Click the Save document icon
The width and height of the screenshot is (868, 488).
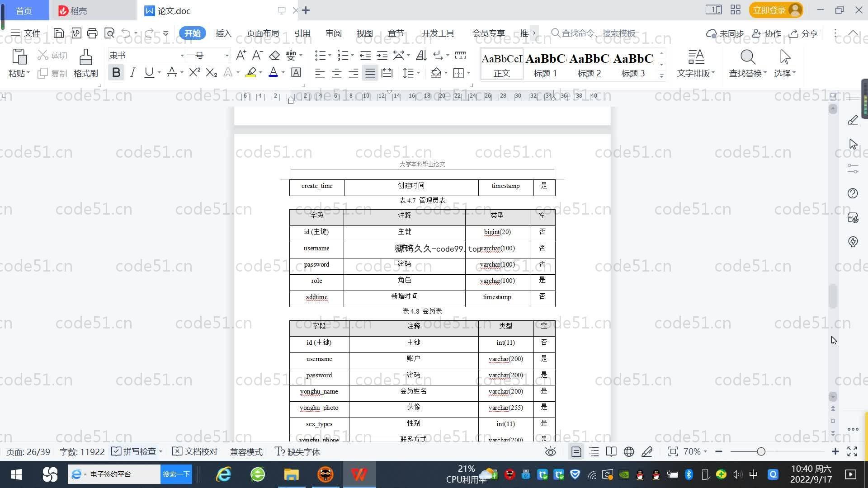[x=58, y=33]
